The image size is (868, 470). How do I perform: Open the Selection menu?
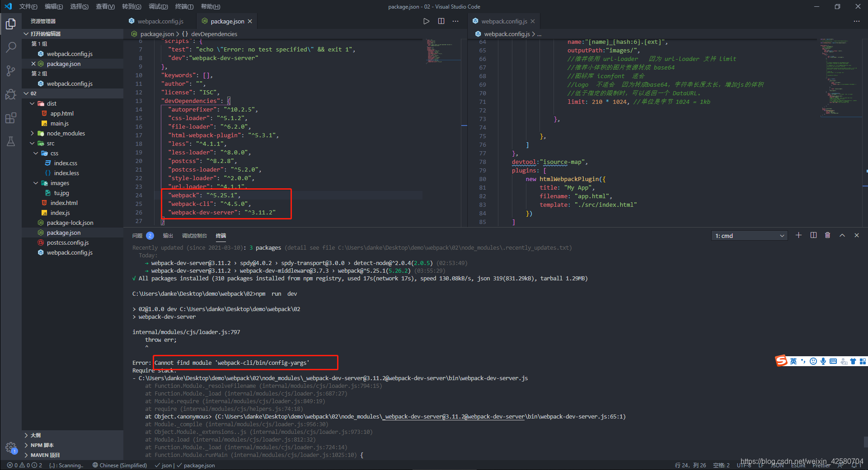(x=80, y=6)
